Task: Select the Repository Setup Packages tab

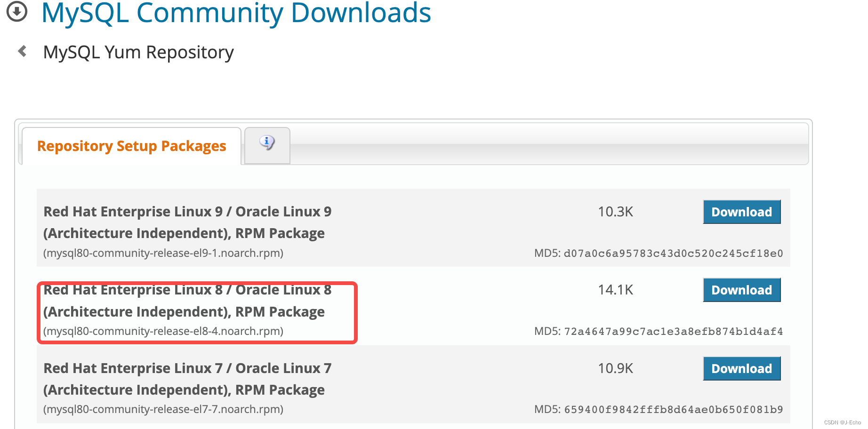Action: [132, 146]
